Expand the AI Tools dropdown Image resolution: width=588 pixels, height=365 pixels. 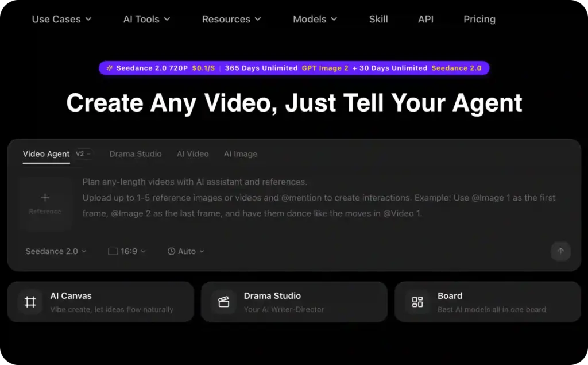(146, 19)
